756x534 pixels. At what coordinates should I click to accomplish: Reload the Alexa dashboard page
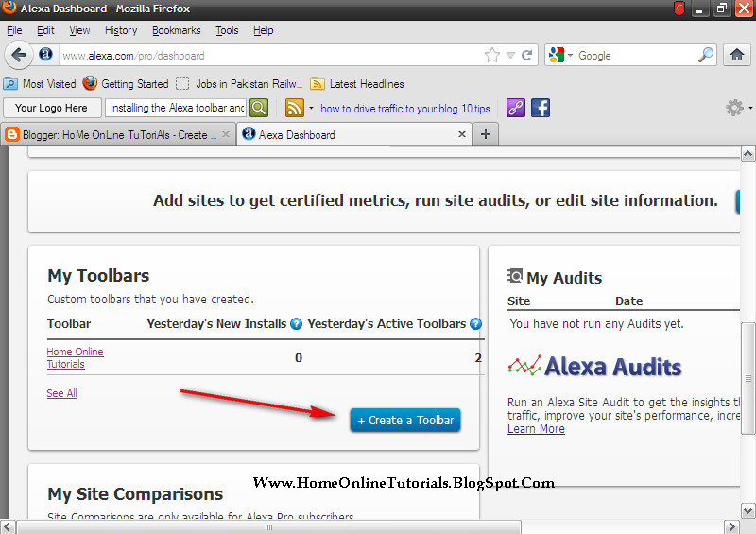(527, 55)
